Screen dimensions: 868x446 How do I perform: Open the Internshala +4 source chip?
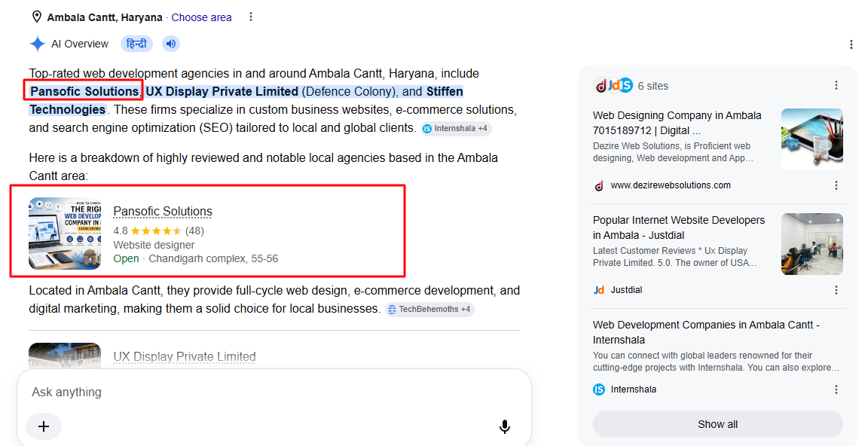click(456, 128)
